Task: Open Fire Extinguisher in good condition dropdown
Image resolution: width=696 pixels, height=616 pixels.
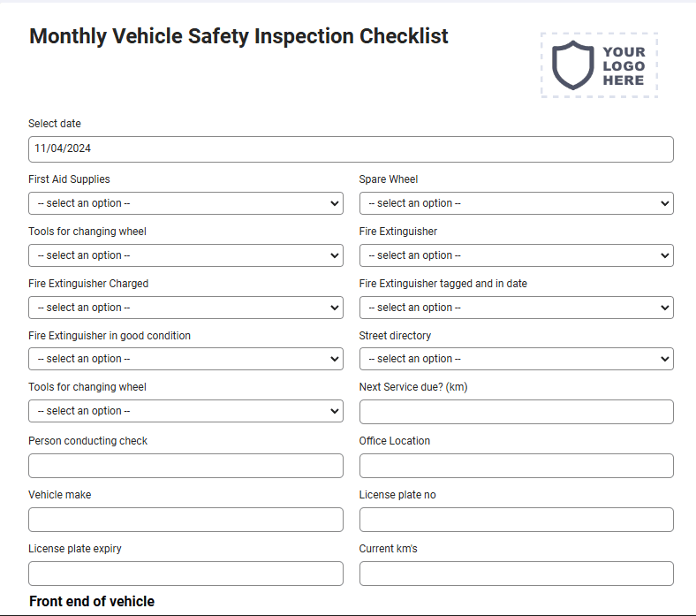Action: tap(185, 359)
